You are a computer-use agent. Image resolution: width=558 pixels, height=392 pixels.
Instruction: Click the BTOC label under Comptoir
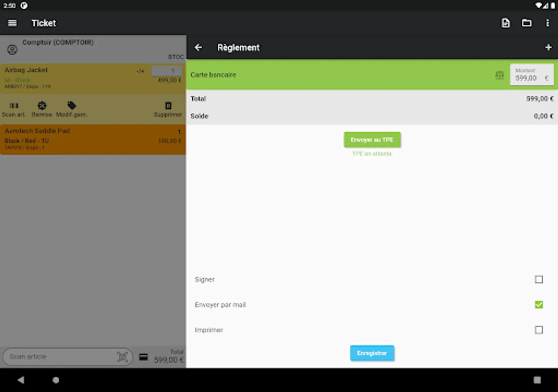pyautogui.click(x=176, y=57)
